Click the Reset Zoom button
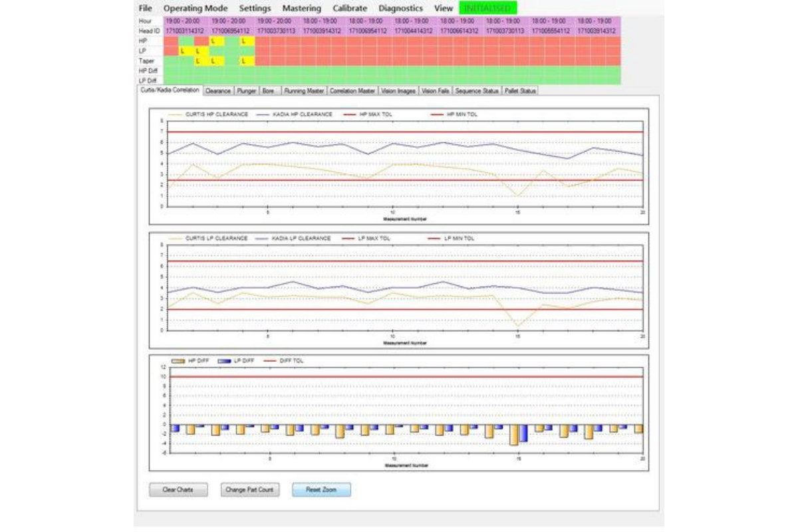The width and height of the screenshot is (798, 532). [x=321, y=489]
